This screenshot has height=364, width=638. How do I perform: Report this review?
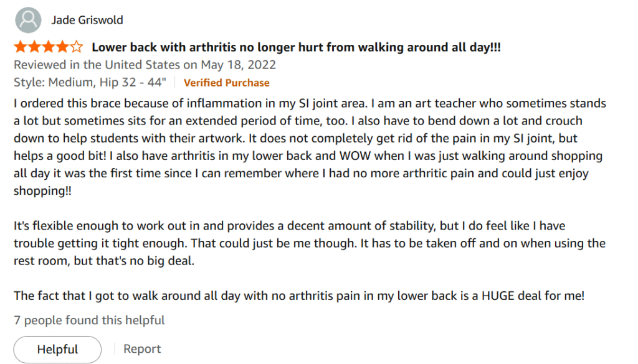point(142,349)
